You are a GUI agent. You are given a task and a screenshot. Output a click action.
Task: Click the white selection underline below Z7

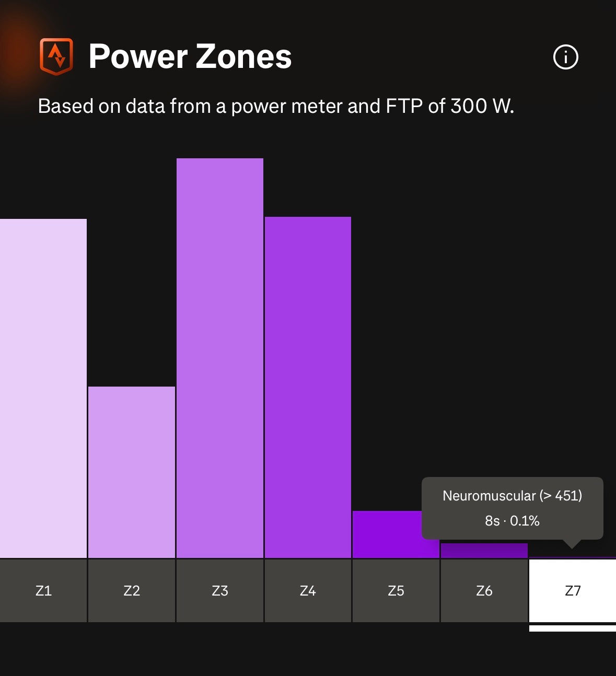click(x=573, y=628)
